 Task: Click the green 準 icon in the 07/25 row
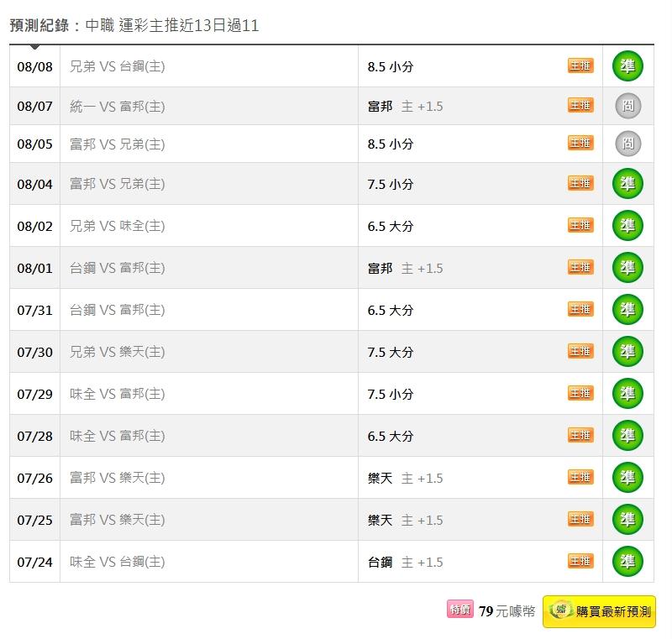(x=627, y=519)
